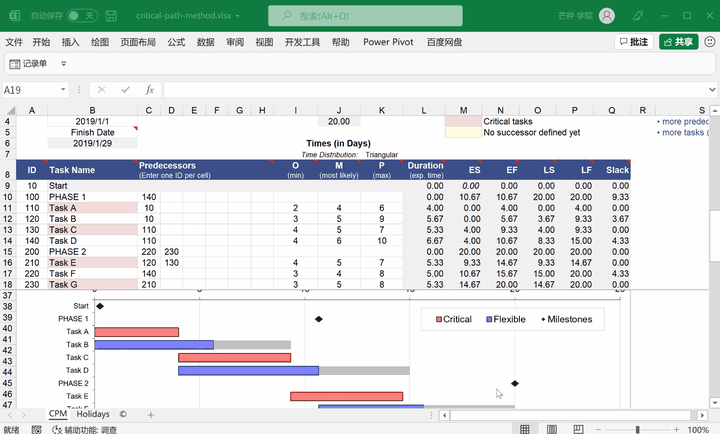Select row 11 header
The width and height of the screenshot is (720, 434).
coord(8,208)
